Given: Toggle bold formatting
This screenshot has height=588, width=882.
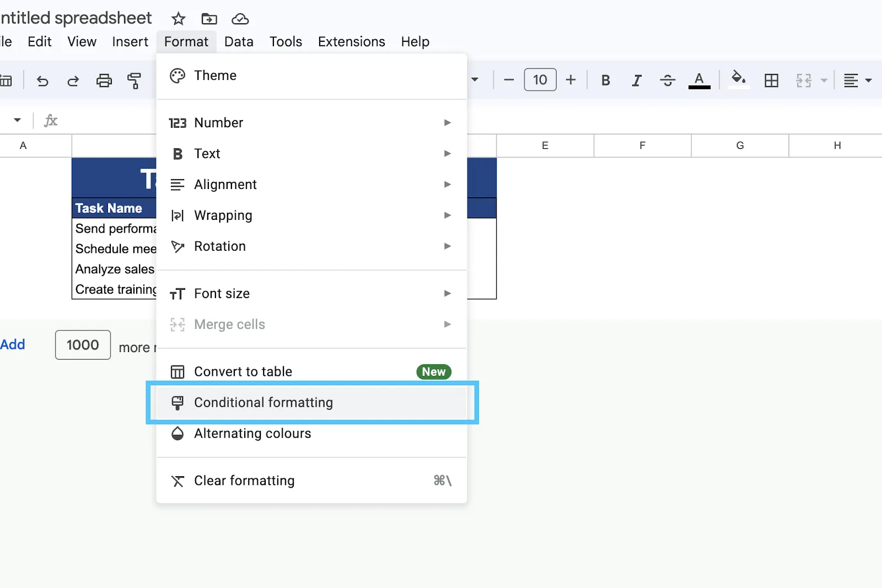Looking at the screenshot, I should click(605, 80).
